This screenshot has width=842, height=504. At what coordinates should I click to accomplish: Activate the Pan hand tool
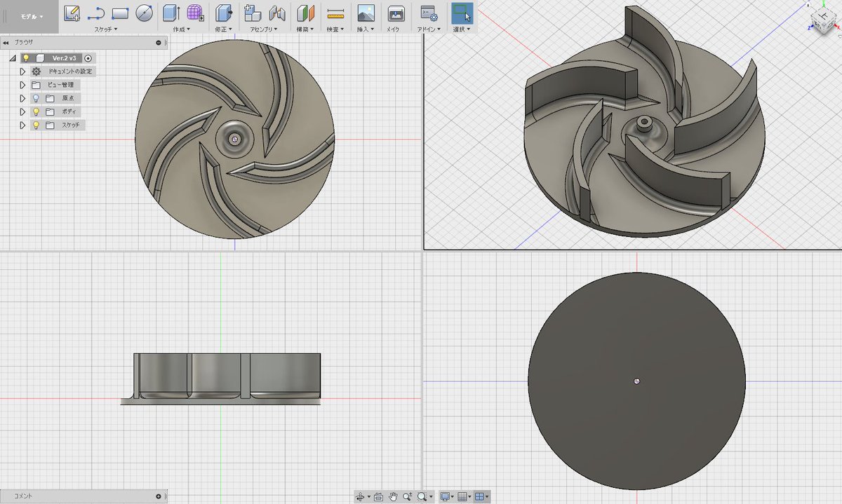point(394,496)
